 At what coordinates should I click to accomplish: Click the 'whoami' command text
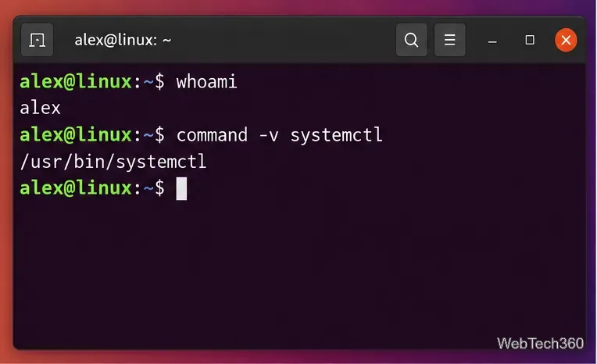206,82
